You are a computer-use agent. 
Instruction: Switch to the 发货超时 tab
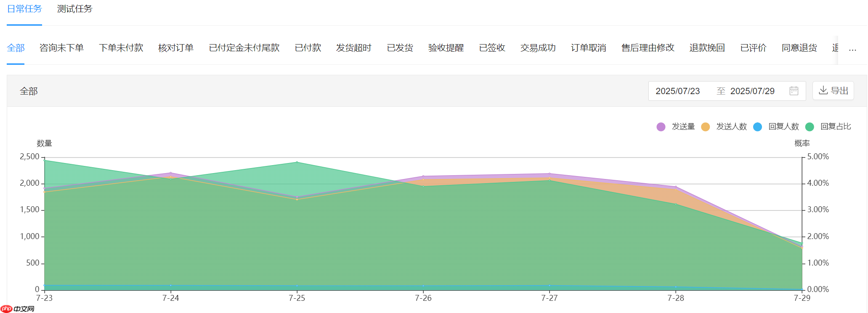[353, 48]
